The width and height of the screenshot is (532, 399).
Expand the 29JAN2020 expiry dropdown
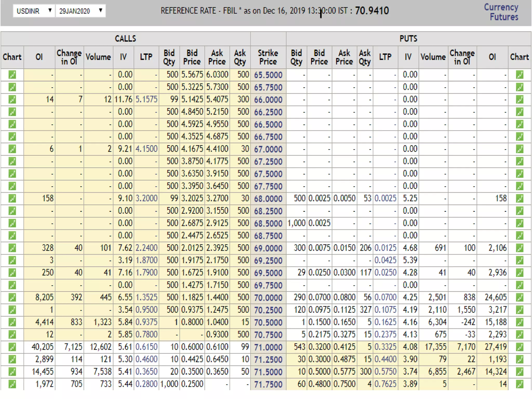click(x=81, y=11)
